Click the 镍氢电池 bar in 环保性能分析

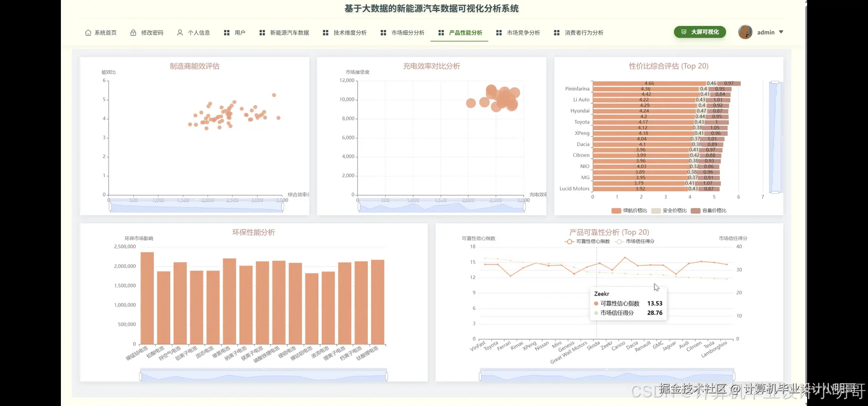[229, 302]
